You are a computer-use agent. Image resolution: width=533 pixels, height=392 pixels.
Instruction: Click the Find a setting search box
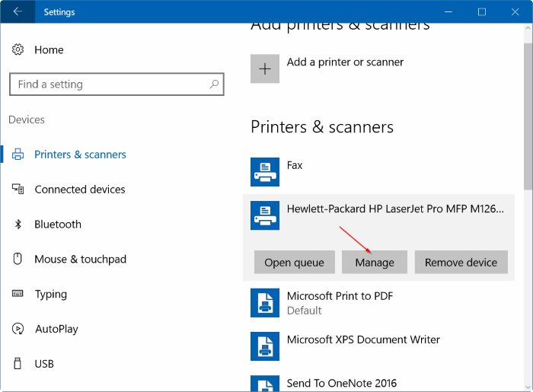point(110,84)
